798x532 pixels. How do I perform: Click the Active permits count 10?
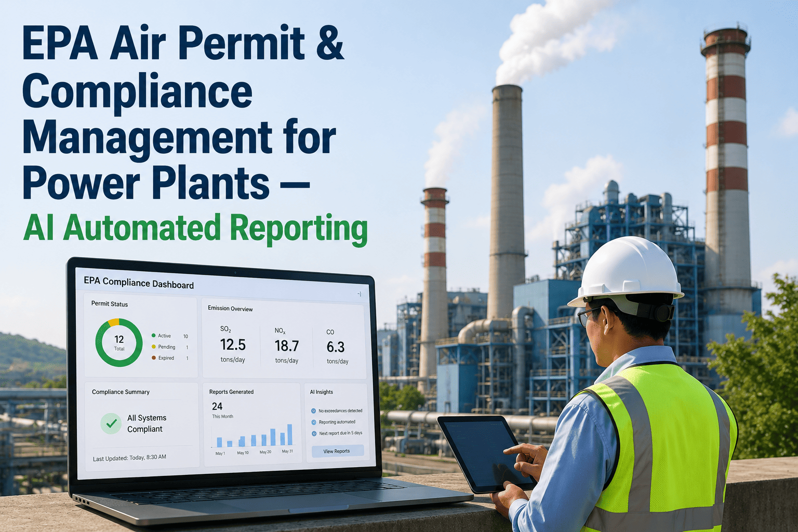pos(185,337)
